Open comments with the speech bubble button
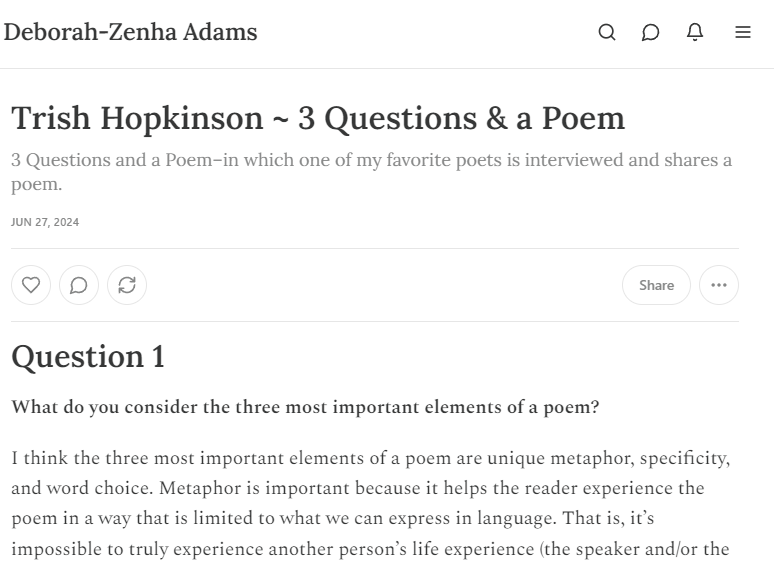774x562 pixels. pos(79,285)
